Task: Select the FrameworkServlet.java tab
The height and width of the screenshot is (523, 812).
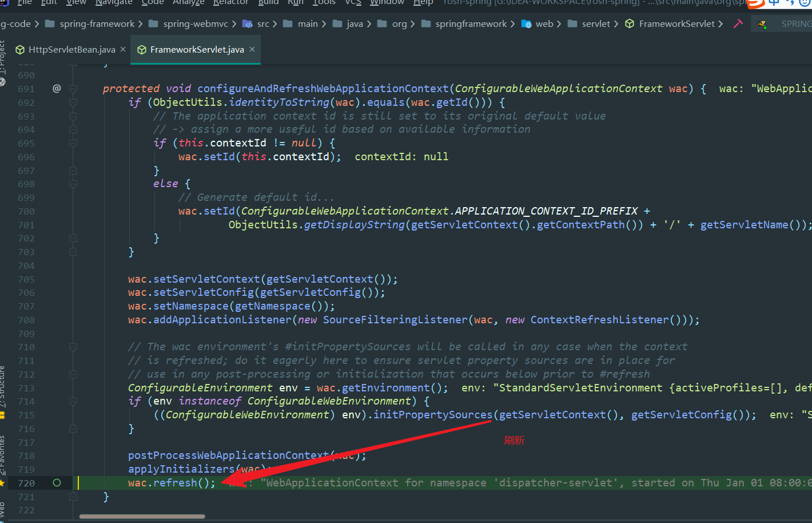Action: pos(197,50)
